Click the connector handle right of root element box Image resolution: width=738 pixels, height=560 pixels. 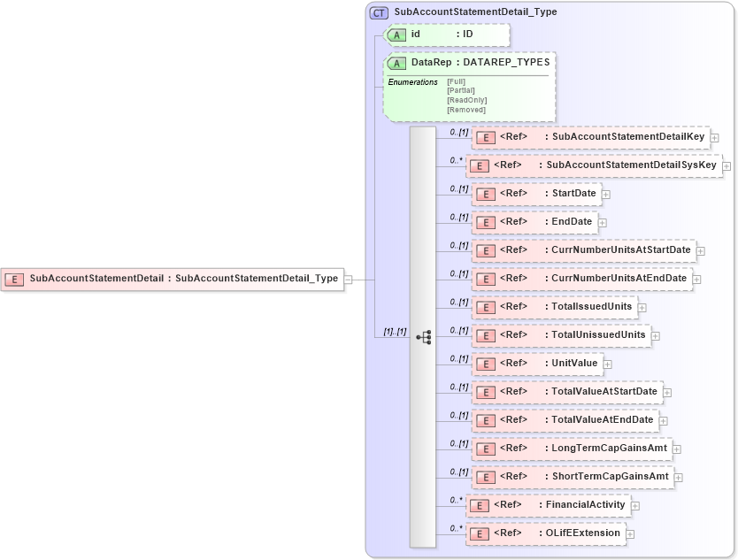point(347,278)
